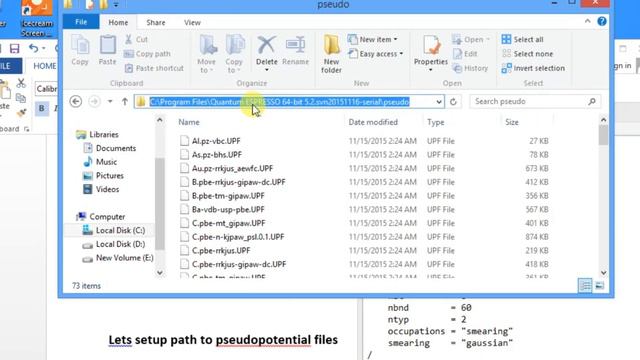Click Select none in the ribbon
This screenshot has width=640, height=360.
click(527, 54)
